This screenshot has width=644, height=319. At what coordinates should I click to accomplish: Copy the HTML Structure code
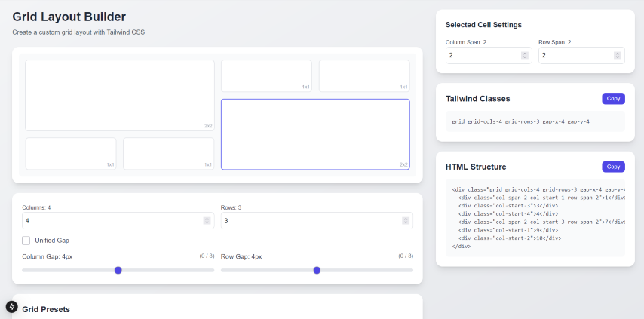coord(613,167)
